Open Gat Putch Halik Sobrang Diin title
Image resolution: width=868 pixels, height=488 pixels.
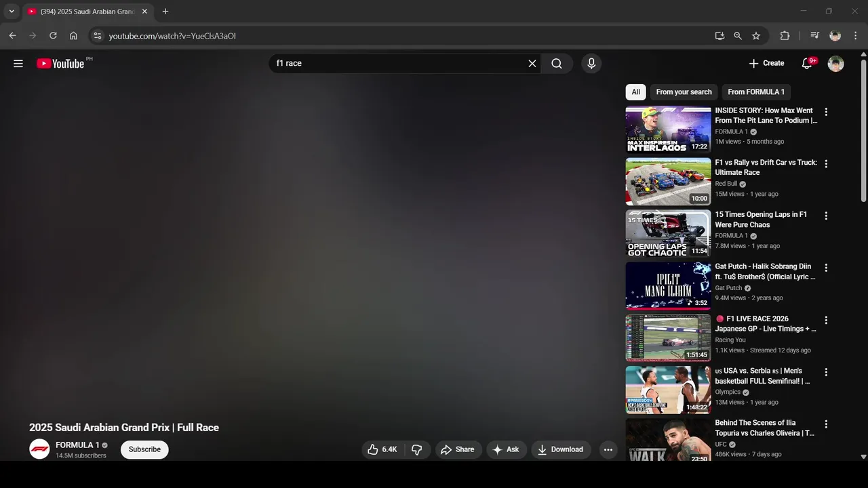click(765, 272)
